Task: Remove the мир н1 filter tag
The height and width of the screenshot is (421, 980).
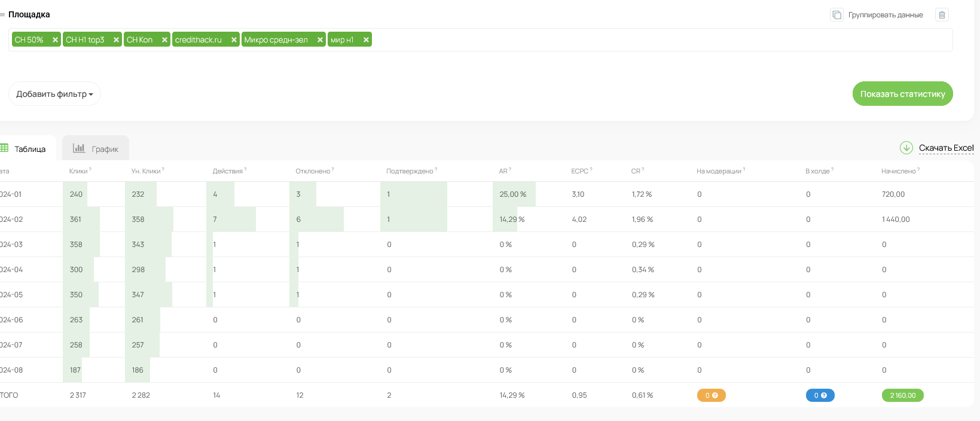Action: [366, 40]
